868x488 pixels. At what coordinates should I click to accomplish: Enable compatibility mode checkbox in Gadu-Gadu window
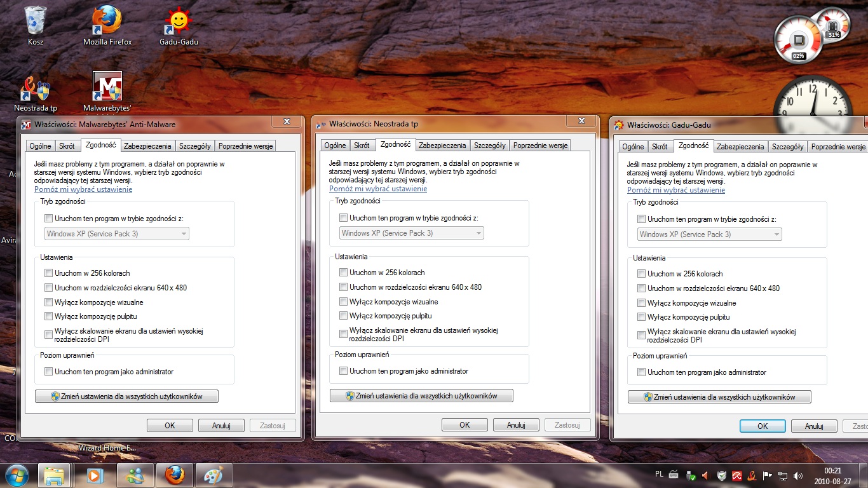point(642,219)
